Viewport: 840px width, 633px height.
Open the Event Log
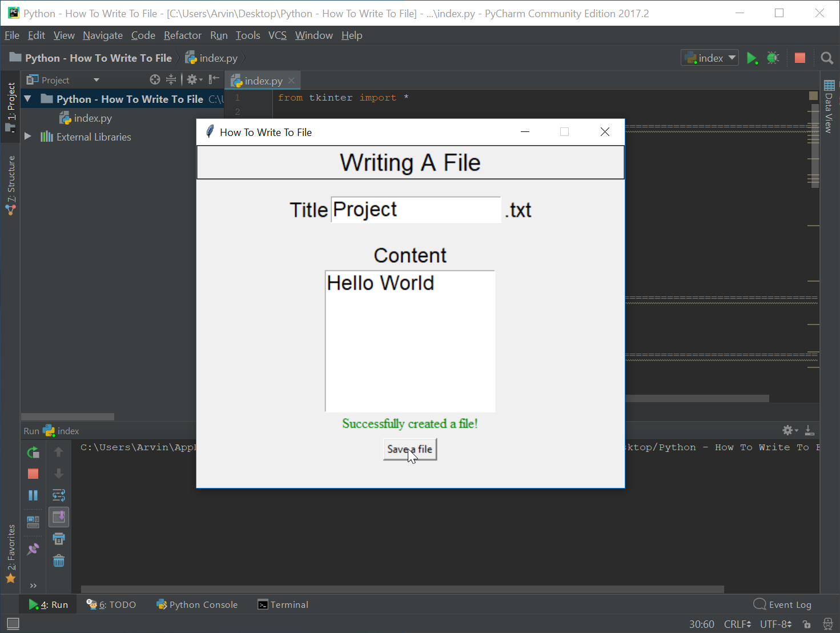tap(783, 604)
